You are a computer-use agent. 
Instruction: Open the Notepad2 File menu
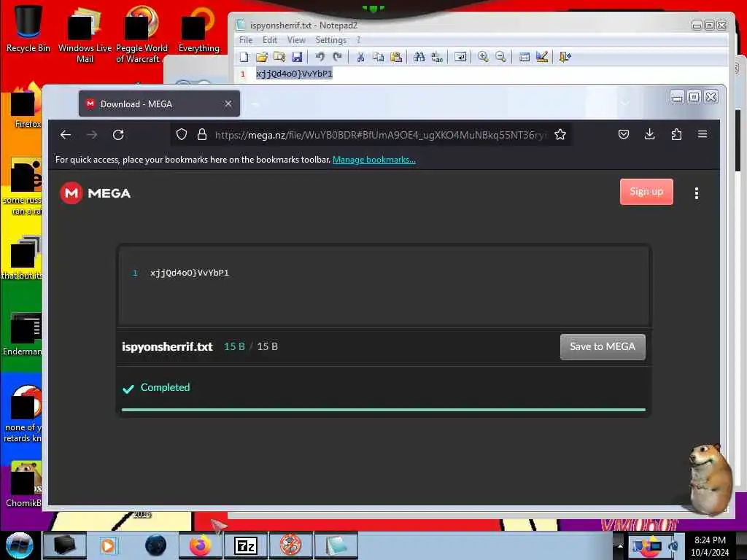(246, 40)
